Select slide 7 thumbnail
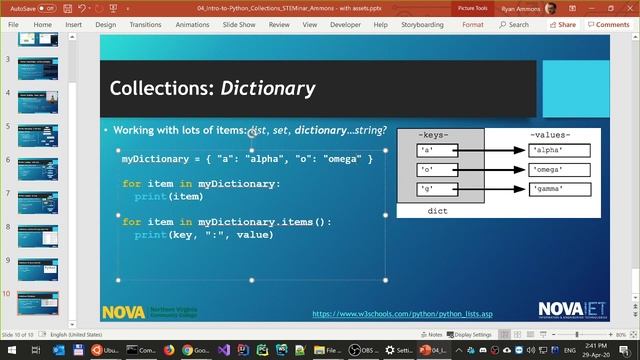The image size is (640, 360). click(x=38, y=203)
